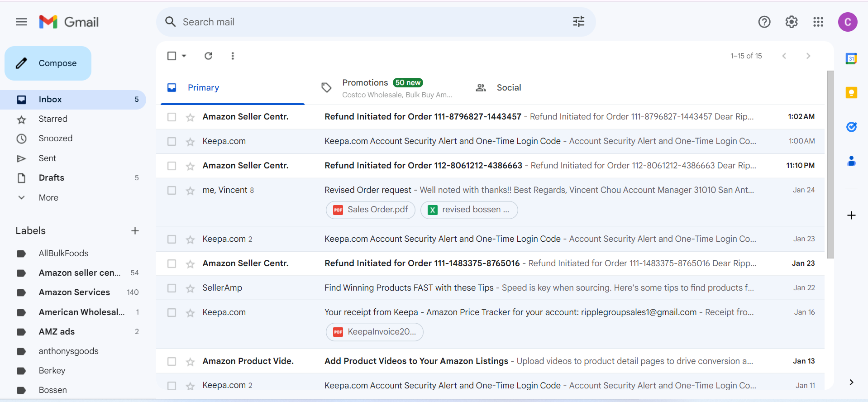This screenshot has height=402, width=868.
Task: Click the Gmail logo
Action: 69,22
